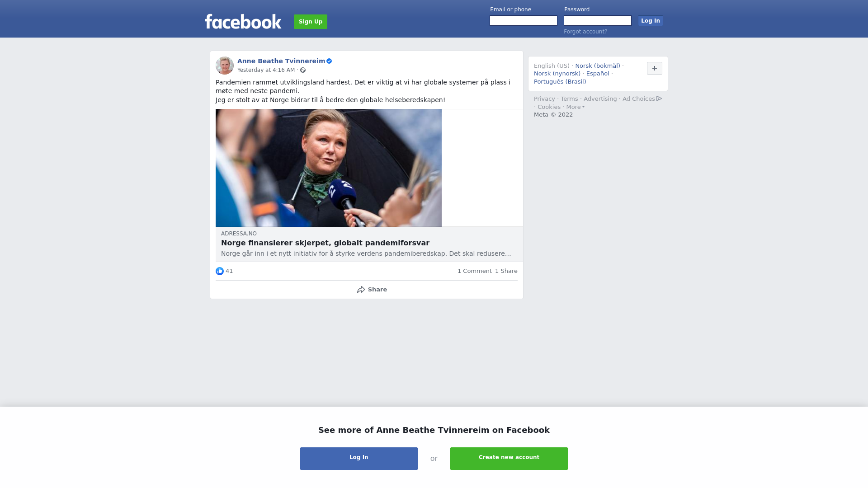Click the like reaction thumbs-up icon

pos(220,271)
